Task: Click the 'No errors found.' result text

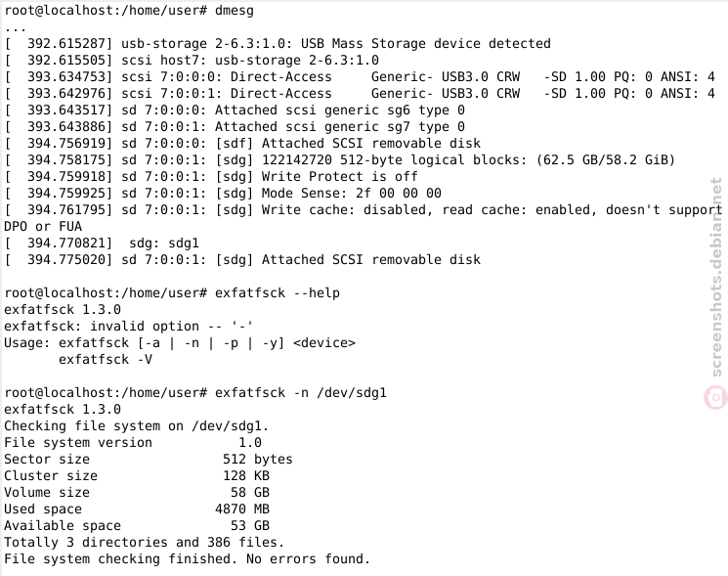Action: click(x=308, y=558)
